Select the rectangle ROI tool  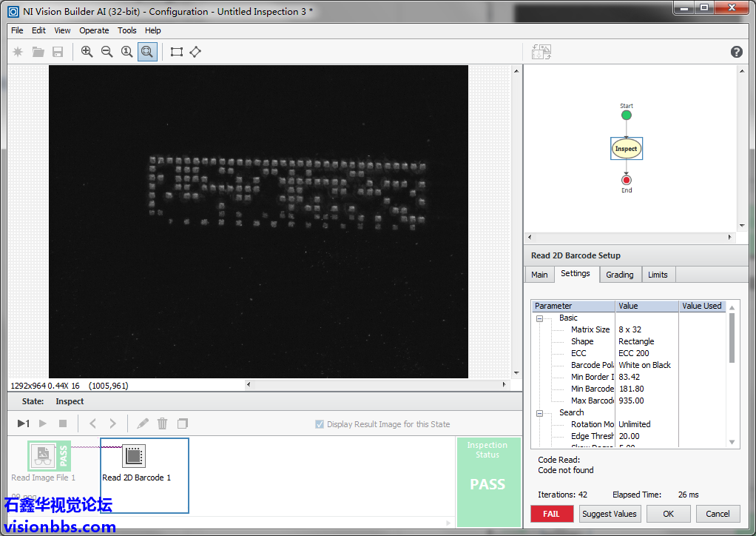click(x=177, y=52)
